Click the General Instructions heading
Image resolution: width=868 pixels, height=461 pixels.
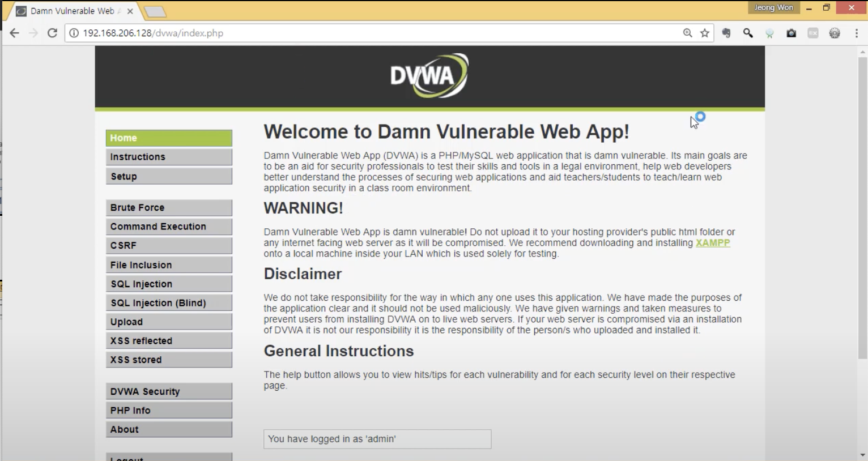coord(339,351)
